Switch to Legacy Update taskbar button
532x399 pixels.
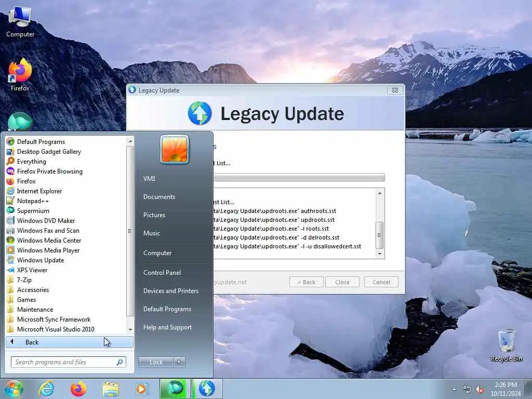click(207, 389)
